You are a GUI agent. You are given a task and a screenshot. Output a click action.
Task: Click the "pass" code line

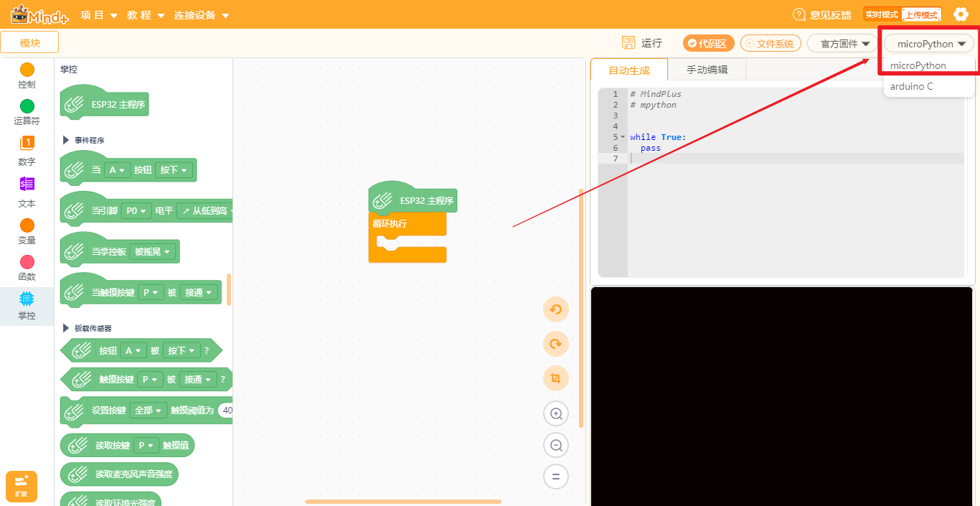(651, 148)
